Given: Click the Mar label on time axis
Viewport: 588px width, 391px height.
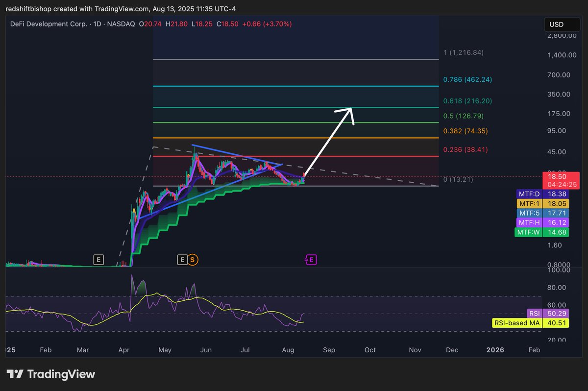Looking at the screenshot, I should tap(83, 350).
